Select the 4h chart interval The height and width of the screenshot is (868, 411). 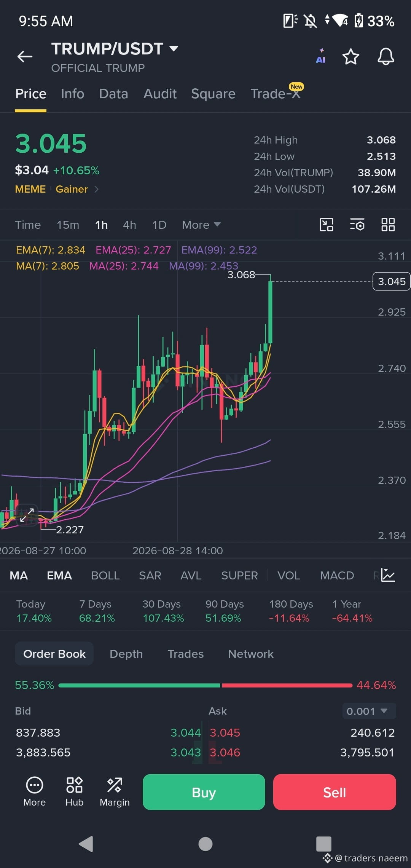tap(129, 225)
